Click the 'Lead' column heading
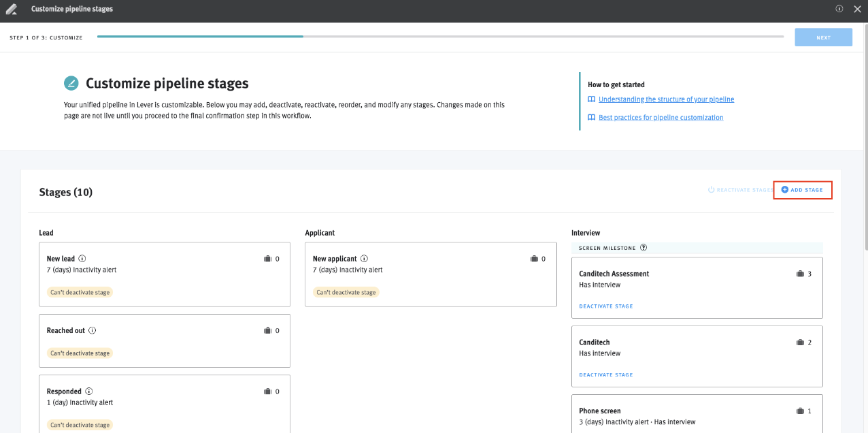The width and height of the screenshot is (868, 433). point(46,233)
